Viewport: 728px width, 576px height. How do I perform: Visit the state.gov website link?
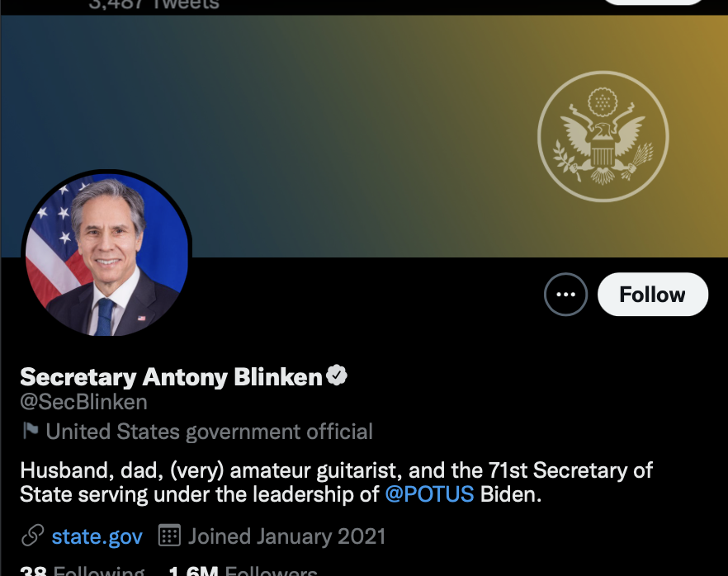click(x=97, y=536)
